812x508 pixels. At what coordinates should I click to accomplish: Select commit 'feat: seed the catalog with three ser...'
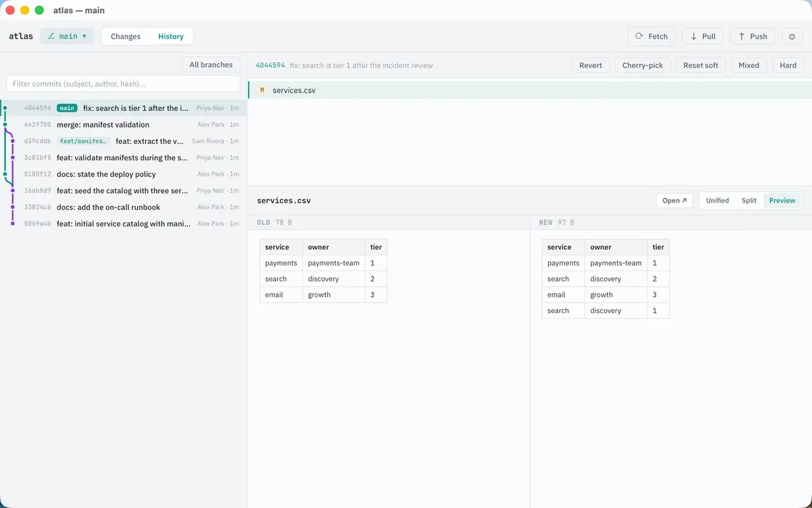click(123, 191)
